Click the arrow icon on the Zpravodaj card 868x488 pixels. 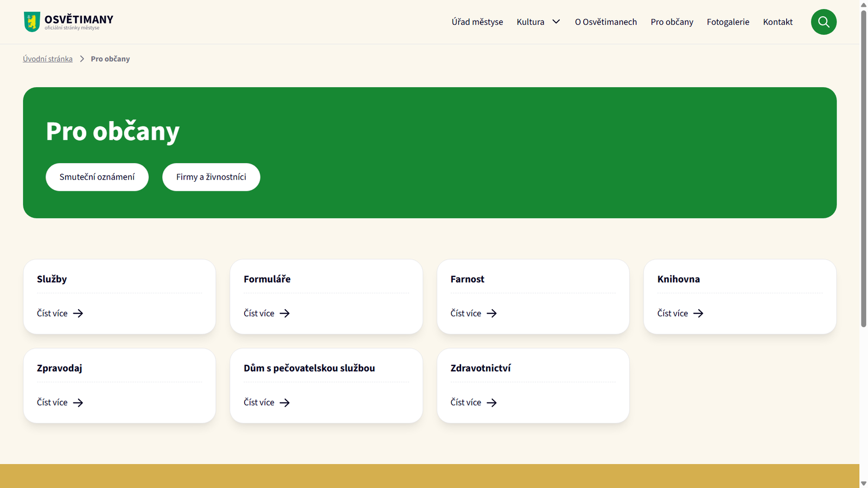click(x=78, y=402)
